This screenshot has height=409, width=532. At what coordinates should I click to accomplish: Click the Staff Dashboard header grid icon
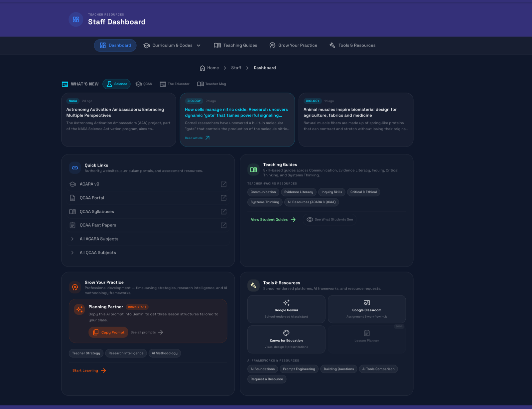click(76, 20)
